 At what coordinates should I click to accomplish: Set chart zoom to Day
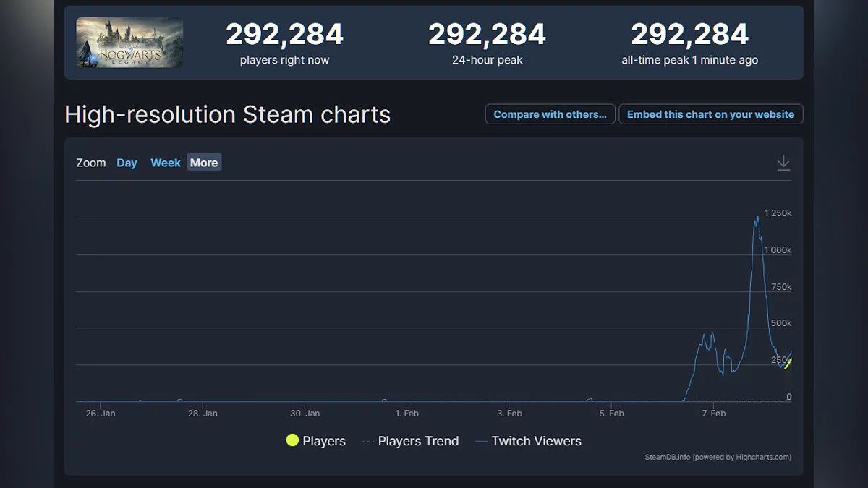click(x=127, y=163)
